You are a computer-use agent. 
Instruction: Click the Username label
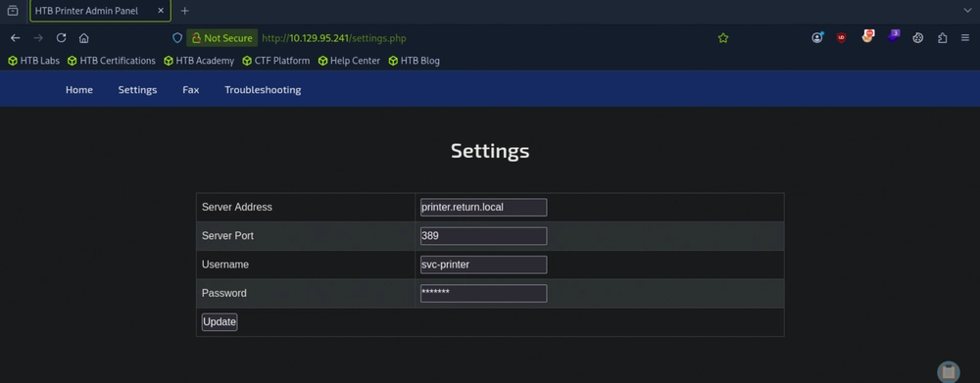coord(225,264)
